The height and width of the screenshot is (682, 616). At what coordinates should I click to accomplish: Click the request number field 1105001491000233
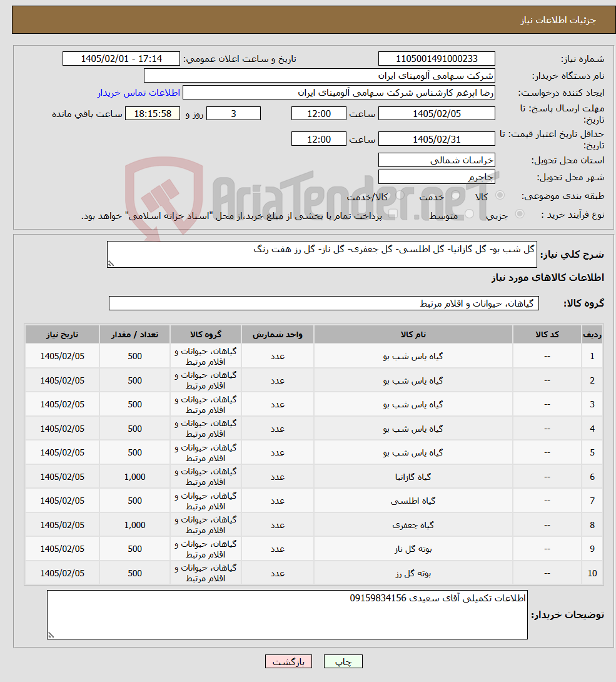click(437, 59)
